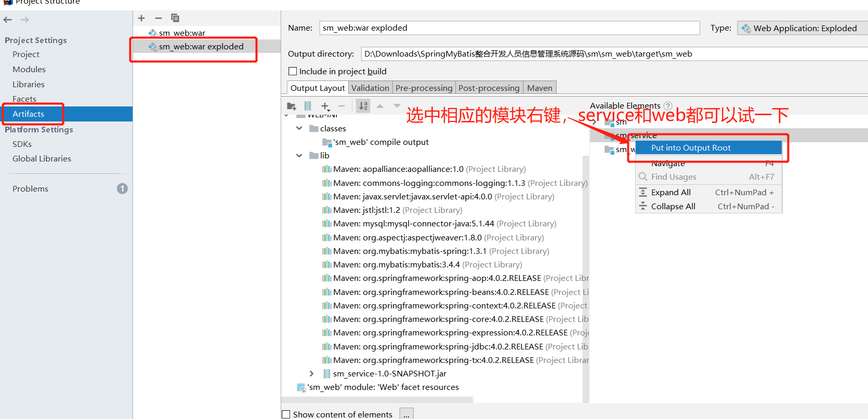This screenshot has width=868, height=419.
Task: Switch to the Validation tab
Action: pos(370,88)
